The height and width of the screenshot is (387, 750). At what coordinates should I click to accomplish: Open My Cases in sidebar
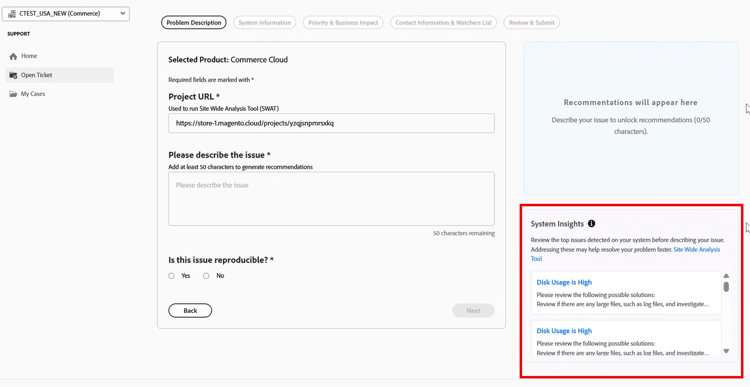pyautogui.click(x=60, y=94)
